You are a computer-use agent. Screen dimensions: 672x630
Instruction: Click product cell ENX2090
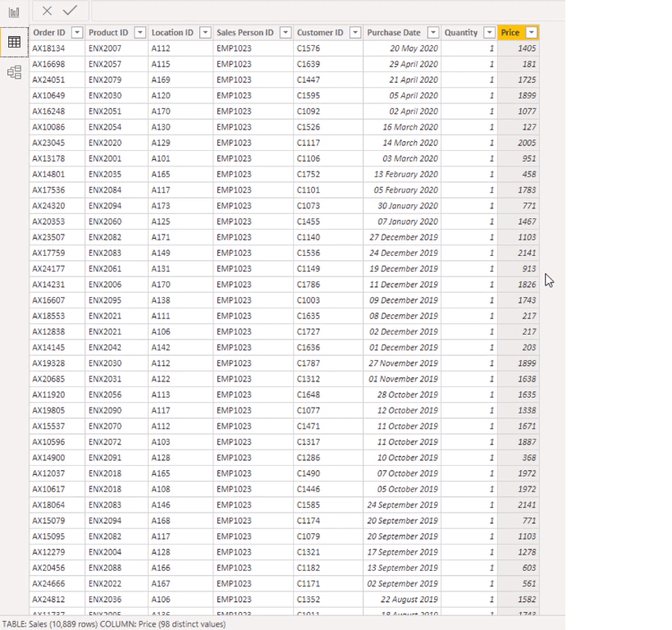[x=117, y=411]
